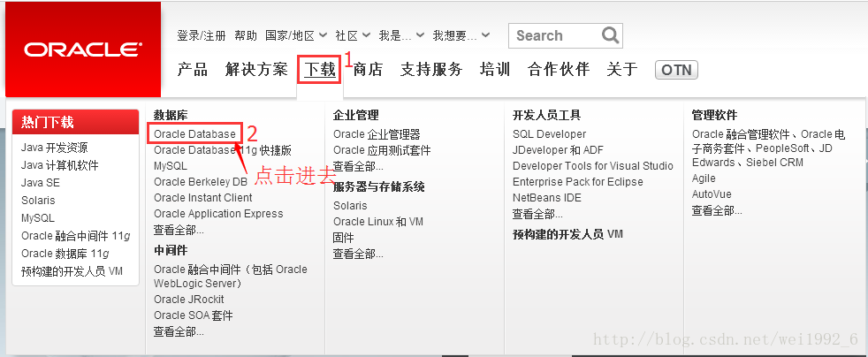The width and height of the screenshot is (868, 357).
Task: Open the 支持服务 menu
Action: [431, 70]
